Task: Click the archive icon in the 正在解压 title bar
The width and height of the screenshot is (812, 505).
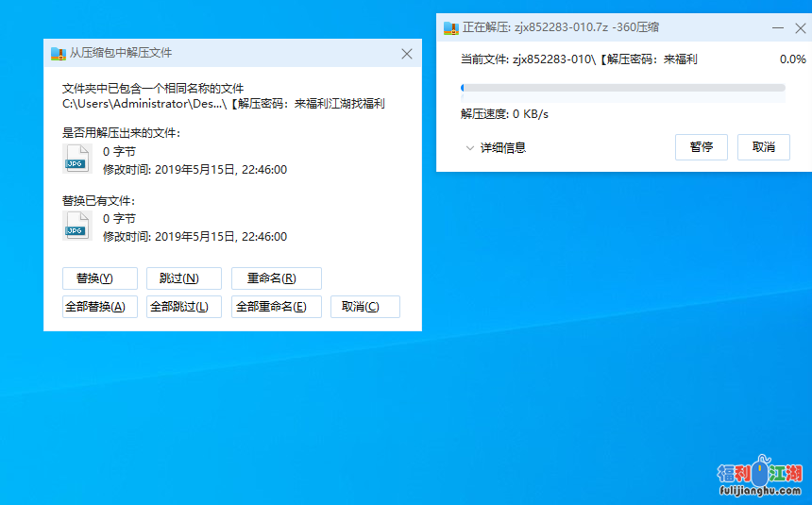Action: point(451,28)
